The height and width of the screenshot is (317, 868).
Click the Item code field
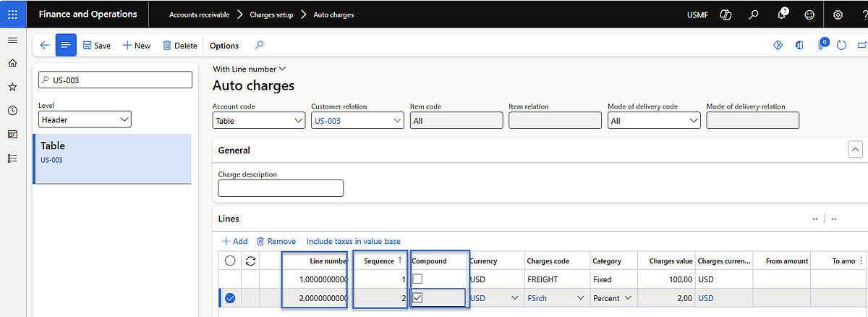click(456, 121)
